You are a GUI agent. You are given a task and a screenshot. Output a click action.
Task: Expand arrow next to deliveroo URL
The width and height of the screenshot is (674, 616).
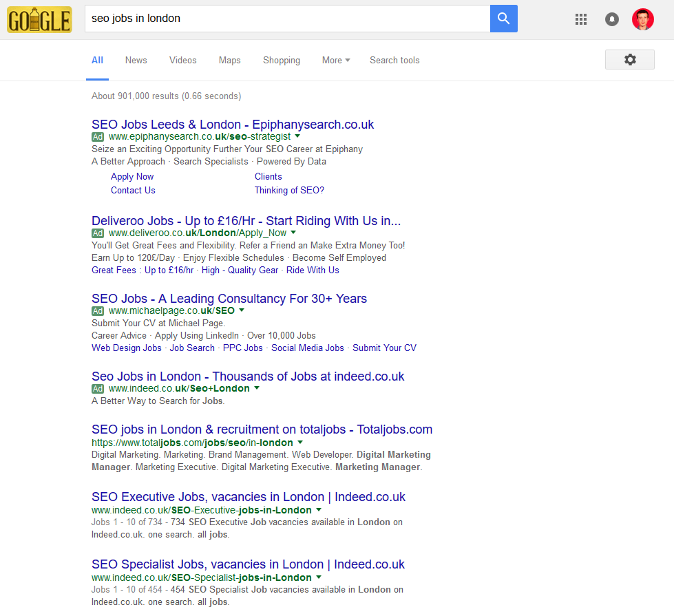pos(293,232)
